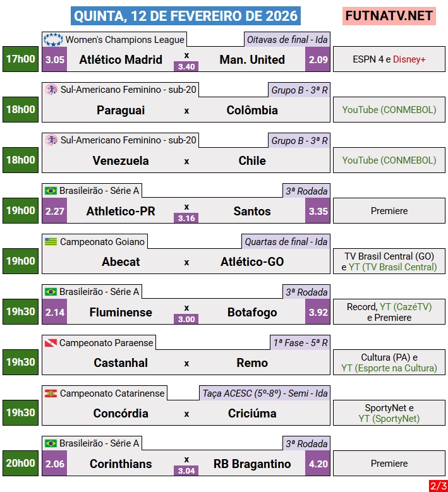The image size is (448, 492).
Task: Click the 20h00 kickoff time box
Action: [21, 463]
